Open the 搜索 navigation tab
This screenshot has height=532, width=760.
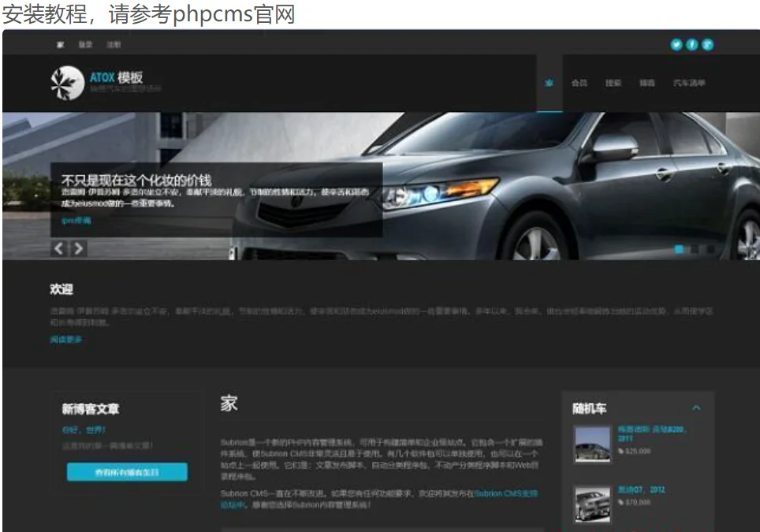(613, 83)
